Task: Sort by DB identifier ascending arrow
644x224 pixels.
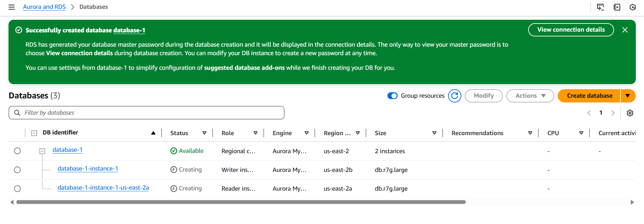Action: [x=153, y=133]
